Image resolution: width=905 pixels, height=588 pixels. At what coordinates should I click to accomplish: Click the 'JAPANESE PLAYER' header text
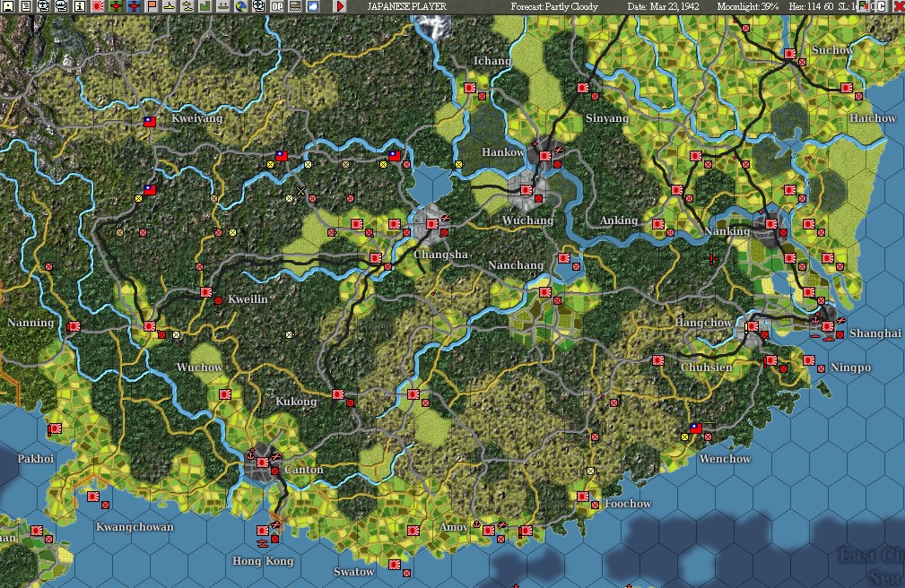click(407, 6)
